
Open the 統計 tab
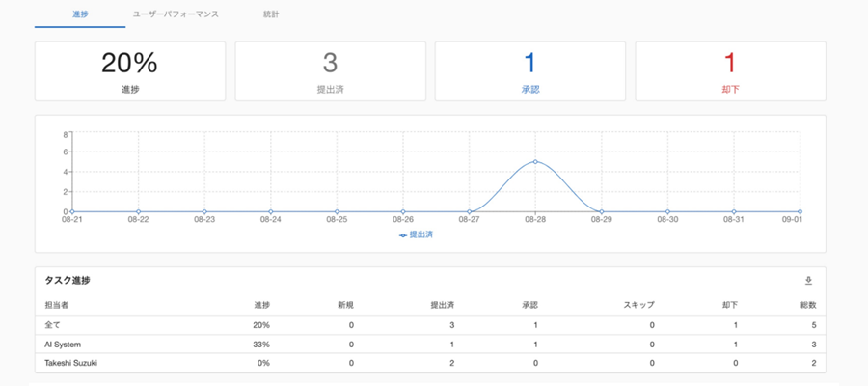tap(271, 15)
